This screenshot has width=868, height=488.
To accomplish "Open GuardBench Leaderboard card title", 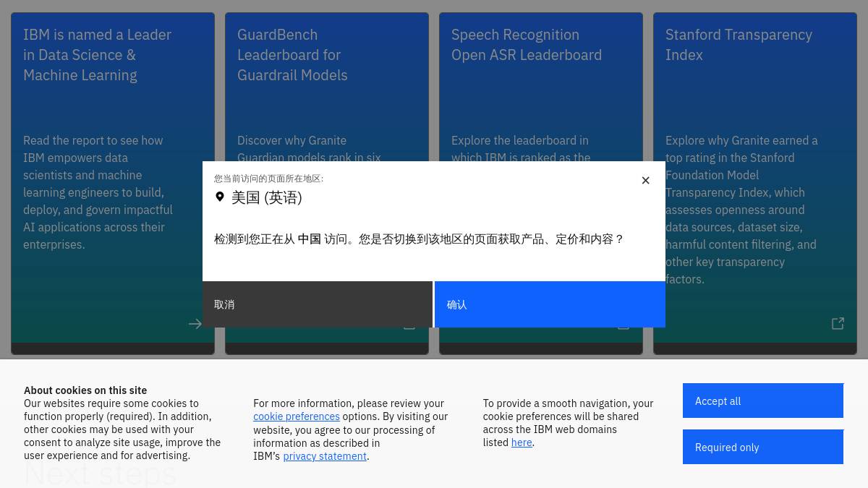I will (292, 55).
